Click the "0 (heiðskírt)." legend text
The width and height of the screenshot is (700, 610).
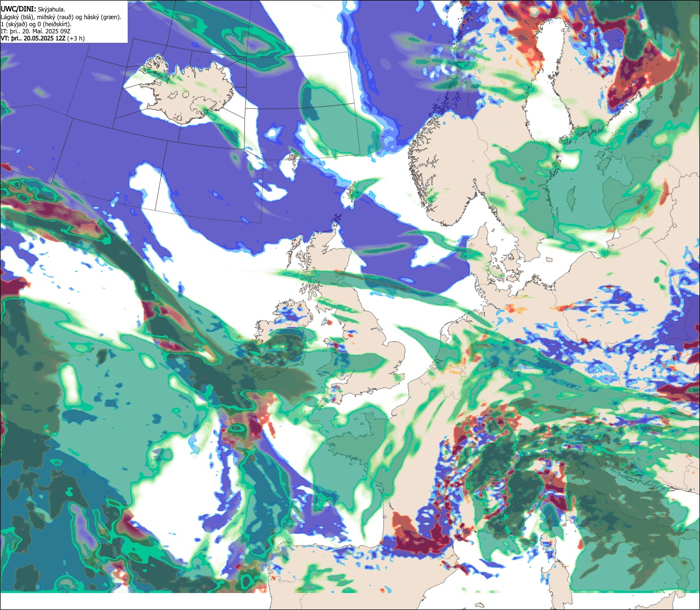[x=54, y=25]
